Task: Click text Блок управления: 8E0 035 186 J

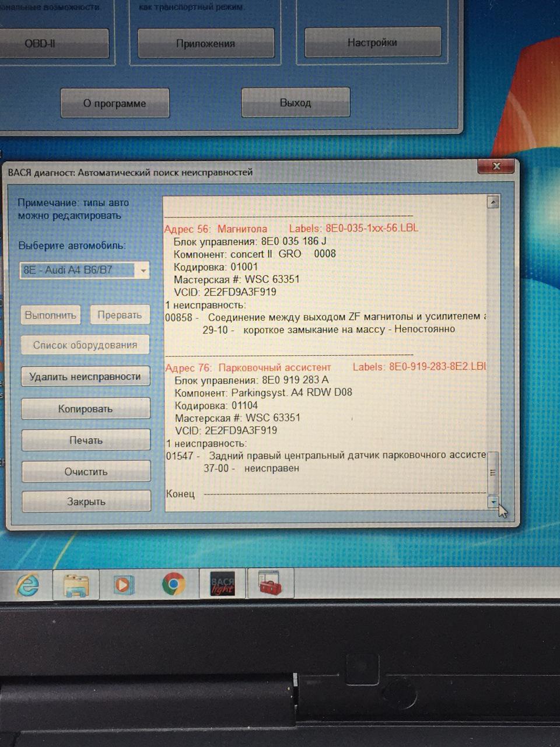Action: tap(250, 241)
